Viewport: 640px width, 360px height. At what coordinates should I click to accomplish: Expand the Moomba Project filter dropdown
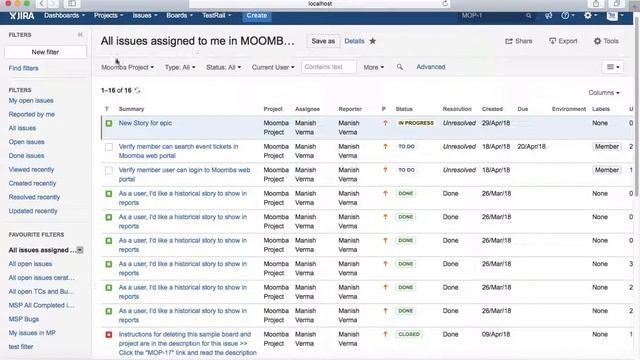pos(127,67)
